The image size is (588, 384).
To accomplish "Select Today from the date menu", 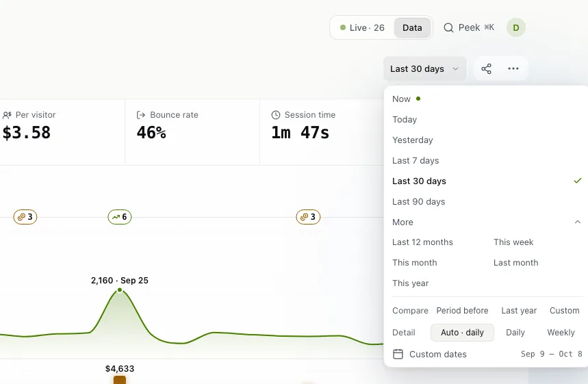I will 487,120.
